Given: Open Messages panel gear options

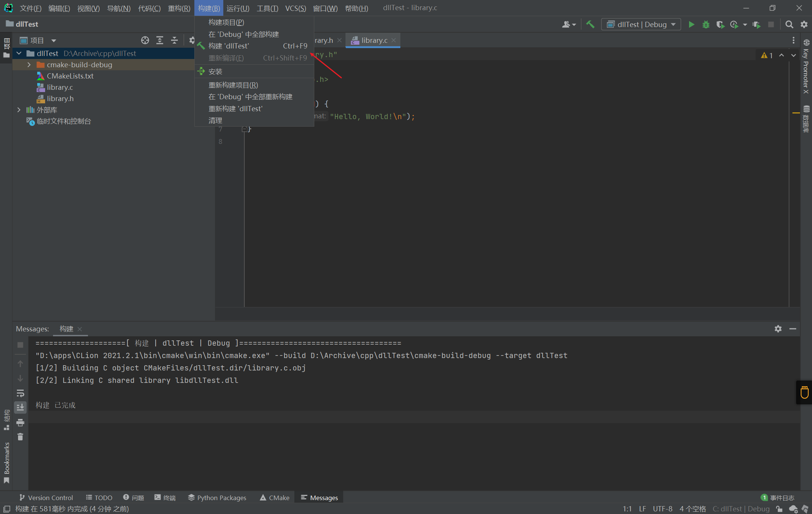Looking at the screenshot, I should [x=778, y=329].
